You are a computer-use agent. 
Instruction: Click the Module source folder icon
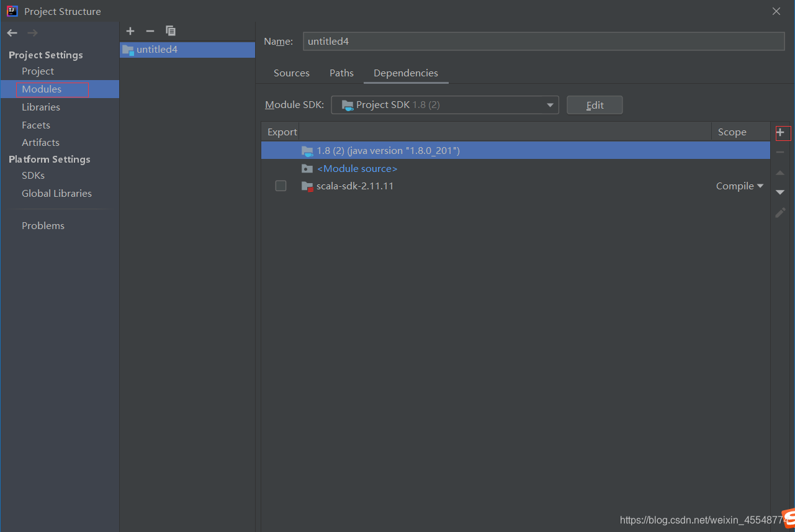[307, 169]
